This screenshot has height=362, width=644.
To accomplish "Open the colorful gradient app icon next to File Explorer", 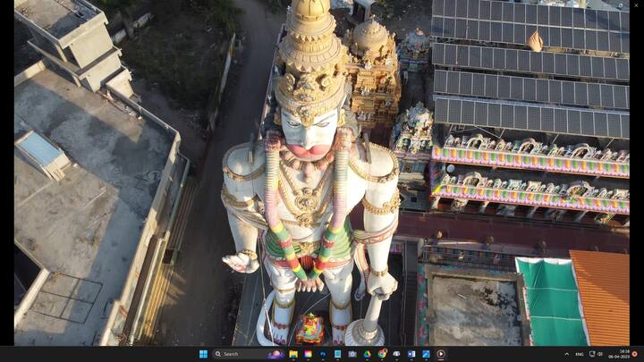I will (308, 354).
